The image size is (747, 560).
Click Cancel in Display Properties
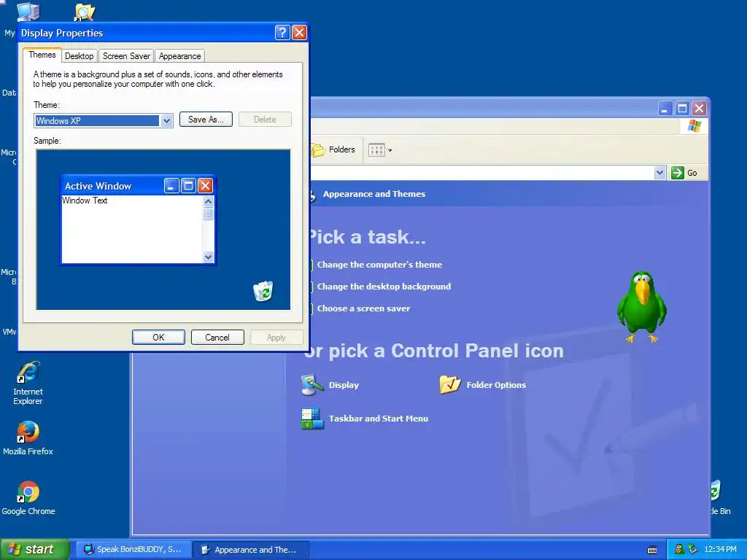[x=217, y=337]
